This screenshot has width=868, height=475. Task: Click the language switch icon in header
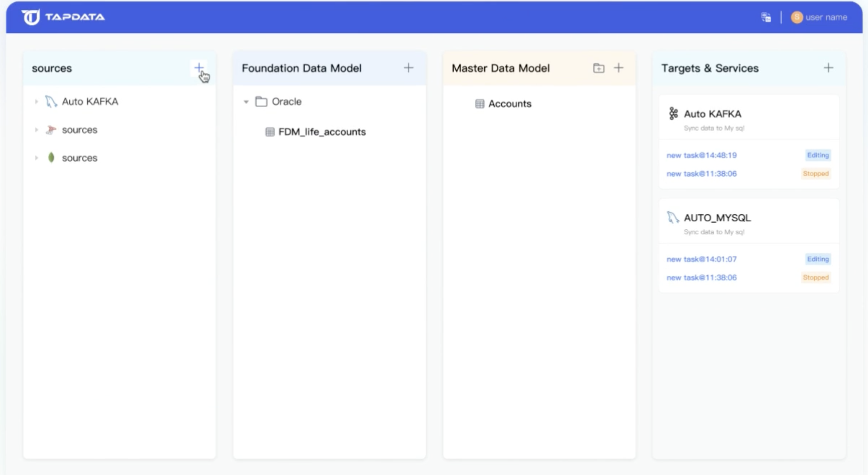click(x=766, y=17)
